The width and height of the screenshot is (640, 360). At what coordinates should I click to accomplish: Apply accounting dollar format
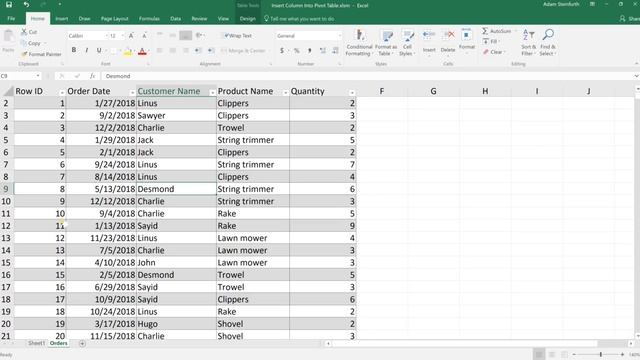(282, 51)
